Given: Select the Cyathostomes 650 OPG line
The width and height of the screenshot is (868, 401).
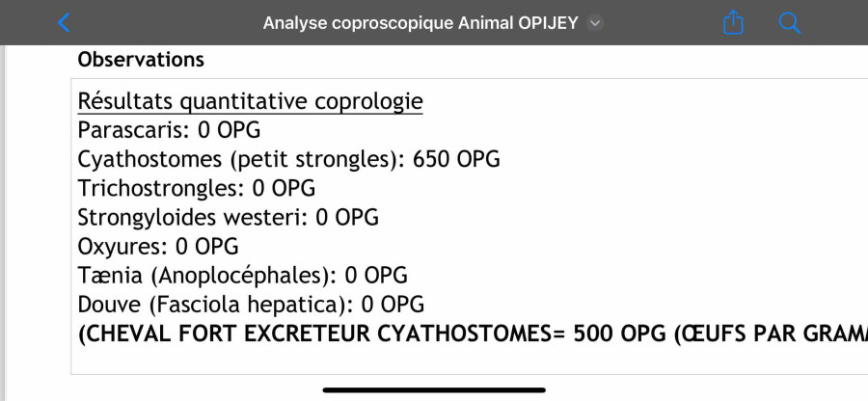Looking at the screenshot, I should point(289,159).
